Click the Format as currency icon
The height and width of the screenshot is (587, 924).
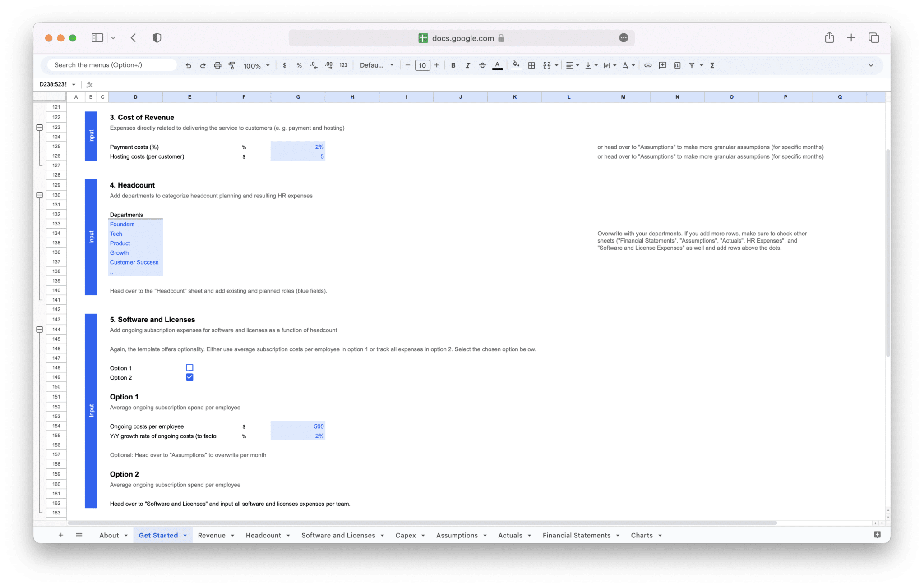[284, 65]
